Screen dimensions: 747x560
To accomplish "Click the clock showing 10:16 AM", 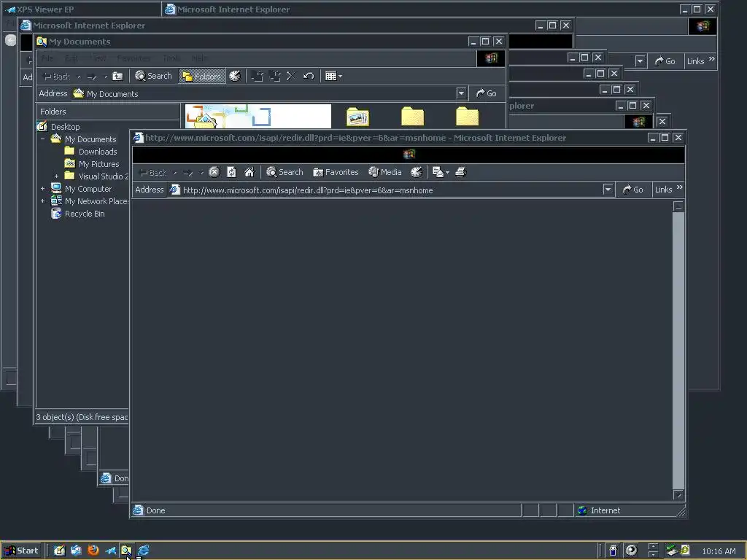I will 719,551.
